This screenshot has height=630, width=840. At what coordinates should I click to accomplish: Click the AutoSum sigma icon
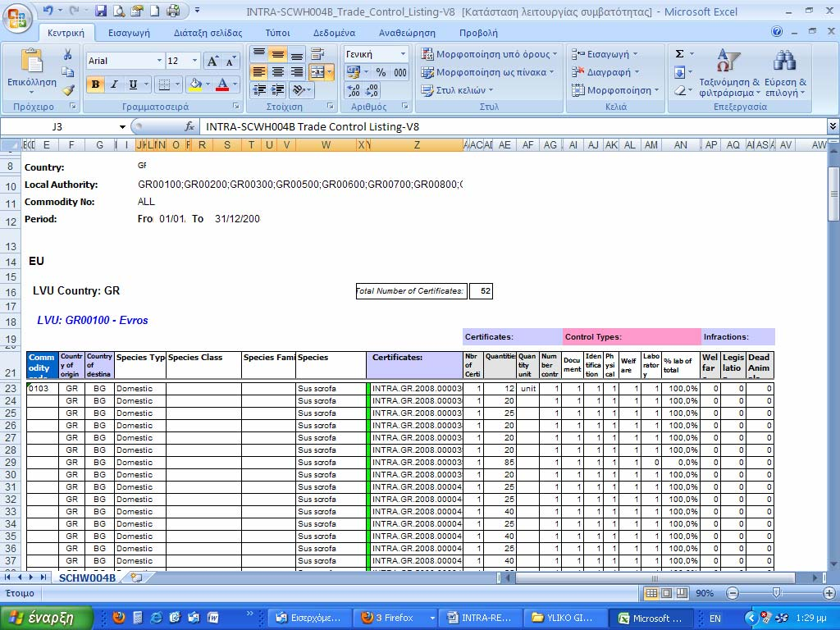(x=680, y=54)
